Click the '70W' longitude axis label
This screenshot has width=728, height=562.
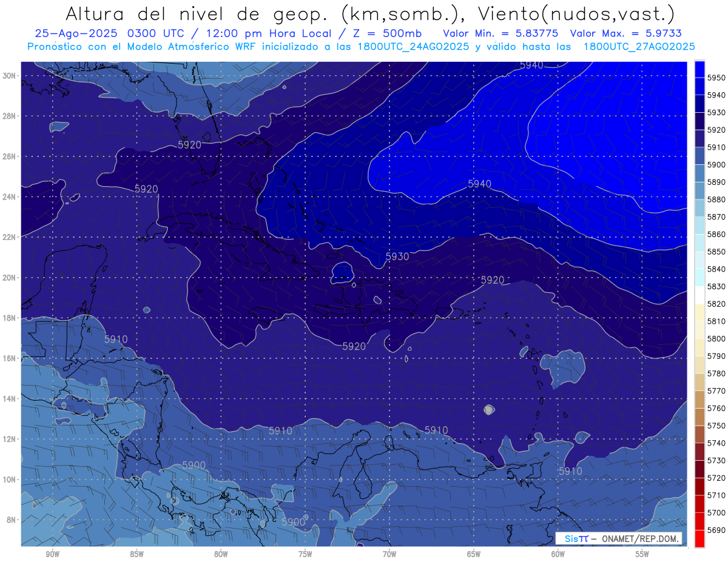[x=389, y=554]
